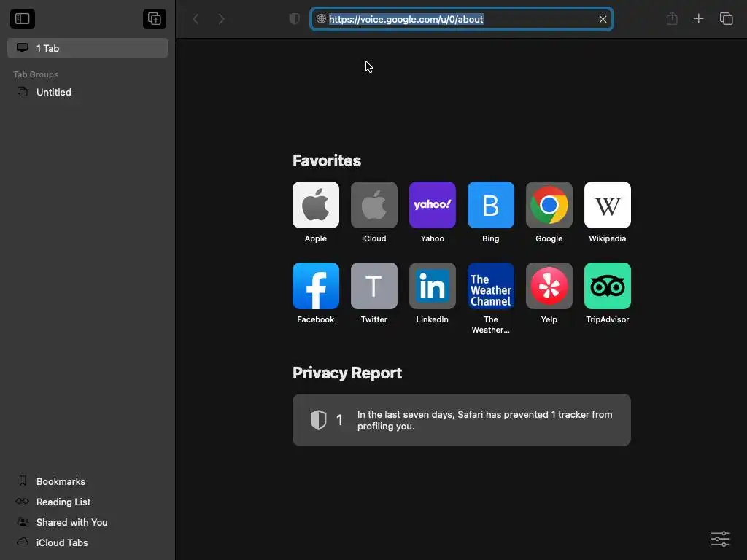The width and height of the screenshot is (747, 560).
Task: Open the Privacy Report tracker card
Action: click(x=462, y=420)
